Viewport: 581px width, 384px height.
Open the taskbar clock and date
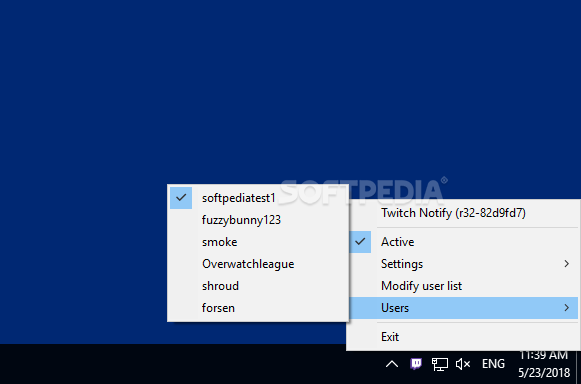(544, 364)
